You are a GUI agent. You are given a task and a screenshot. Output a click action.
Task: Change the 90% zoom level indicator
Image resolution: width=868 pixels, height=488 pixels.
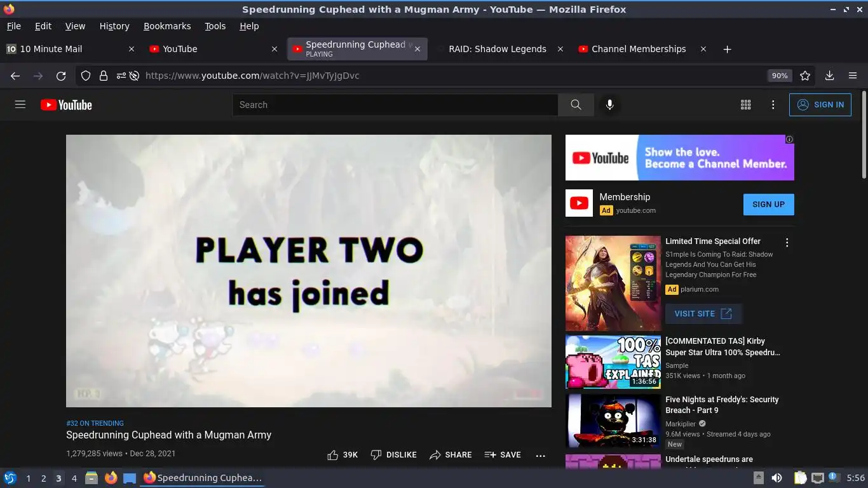(780, 76)
